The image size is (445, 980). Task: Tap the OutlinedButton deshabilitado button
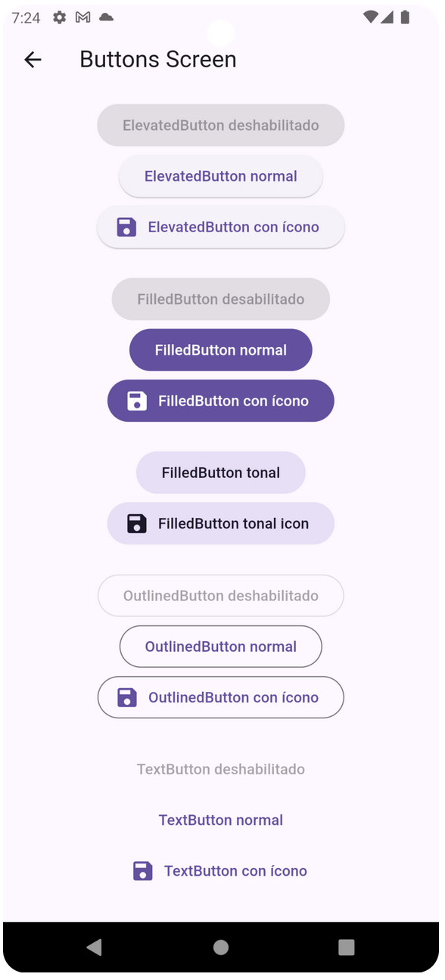tap(221, 596)
